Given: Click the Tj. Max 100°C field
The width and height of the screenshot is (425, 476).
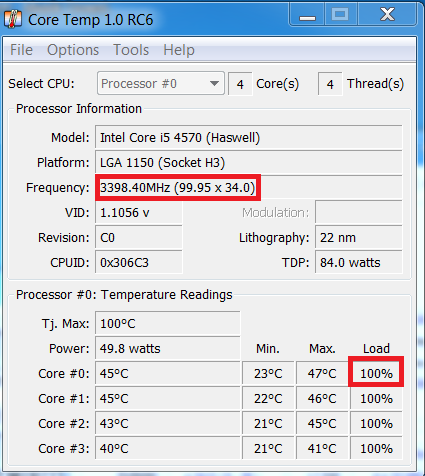Looking at the screenshot, I should tap(168, 323).
